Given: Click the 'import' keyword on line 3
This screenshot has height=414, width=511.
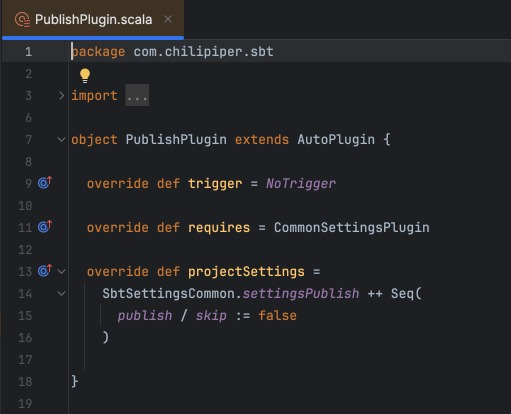Looking at the screenshot, I should pyautogui.click(x=94, y=96).
